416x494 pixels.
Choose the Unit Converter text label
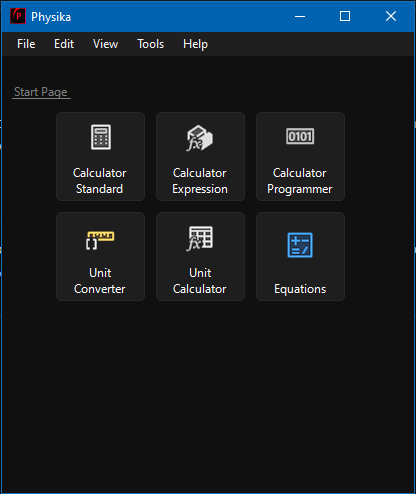coord(100,281)
